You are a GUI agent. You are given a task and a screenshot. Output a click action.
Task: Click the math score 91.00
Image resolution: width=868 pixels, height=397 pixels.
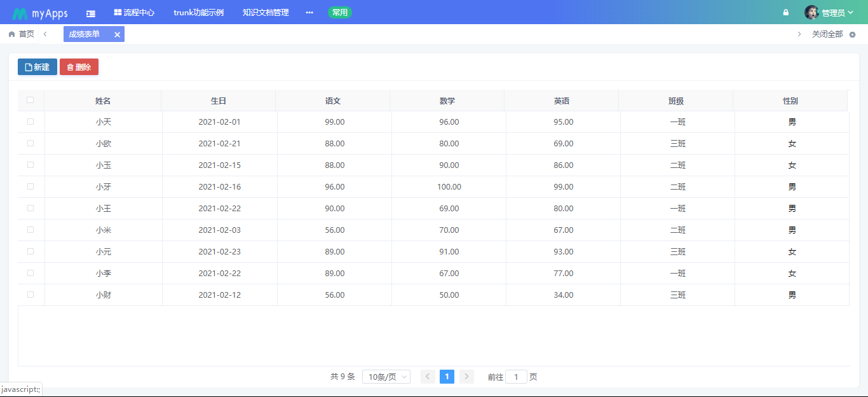tap(449, 252)
